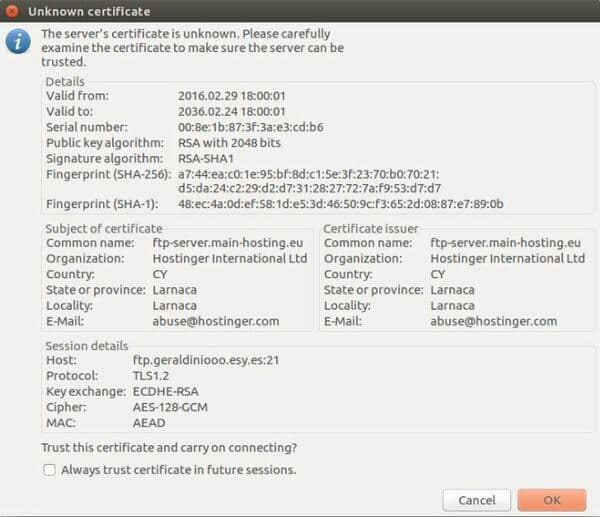
Task: Click the Subject of certificate heading
Action: [104, 228]
